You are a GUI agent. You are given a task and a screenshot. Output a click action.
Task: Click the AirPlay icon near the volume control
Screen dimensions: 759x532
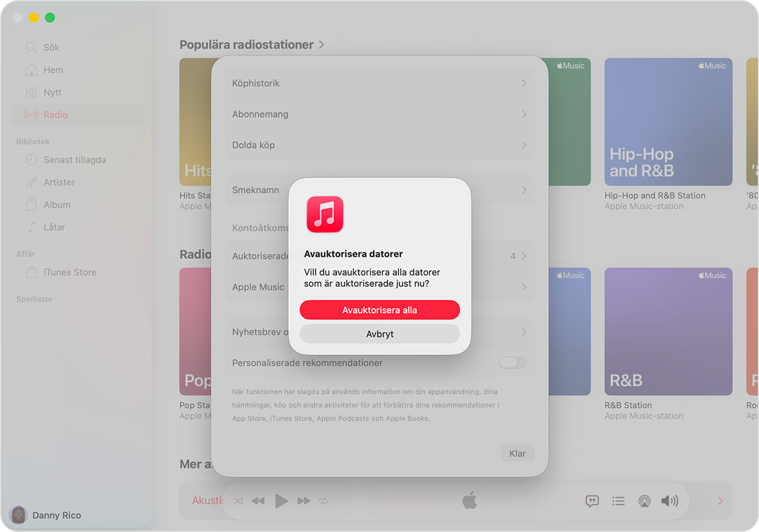click(645, 501)
